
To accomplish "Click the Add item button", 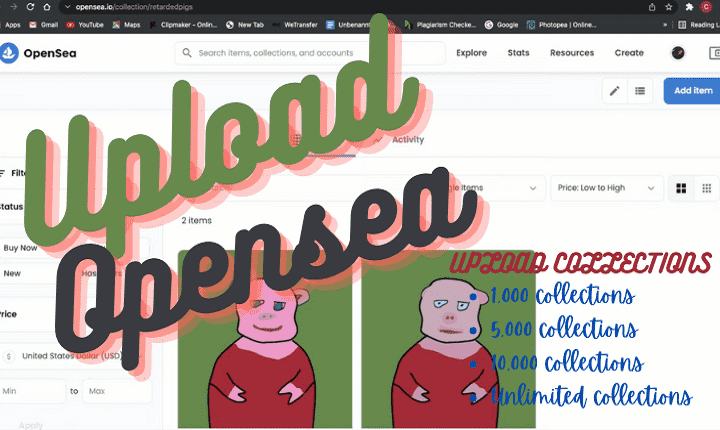I will point(692,91).
